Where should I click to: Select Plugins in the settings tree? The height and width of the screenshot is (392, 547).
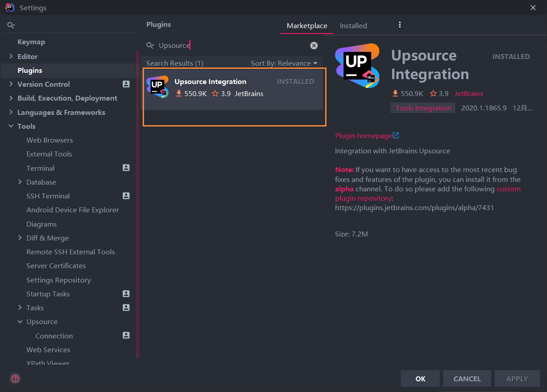click(30, 70)
